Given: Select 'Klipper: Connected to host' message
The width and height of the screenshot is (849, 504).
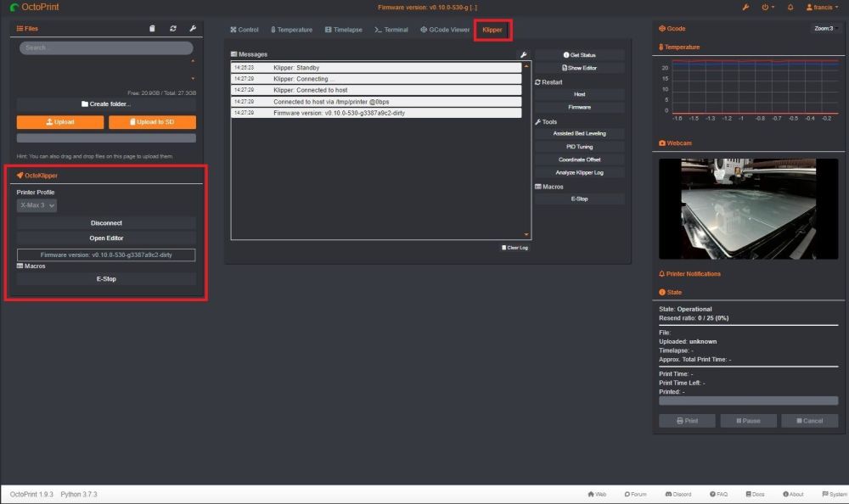Looking at the screenshot, I should [376, 90].
